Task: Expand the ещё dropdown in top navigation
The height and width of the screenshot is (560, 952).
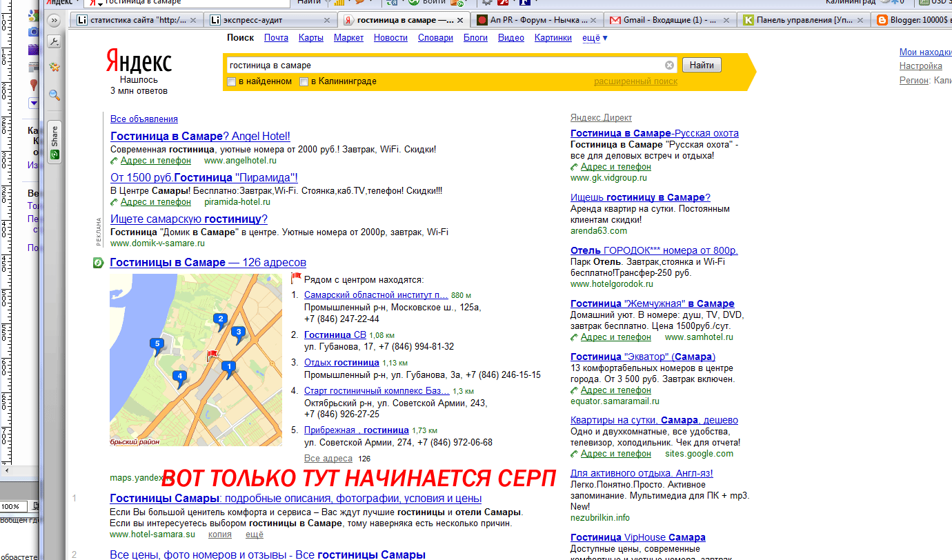Action: pyautogui.click(x=595, y=38)
